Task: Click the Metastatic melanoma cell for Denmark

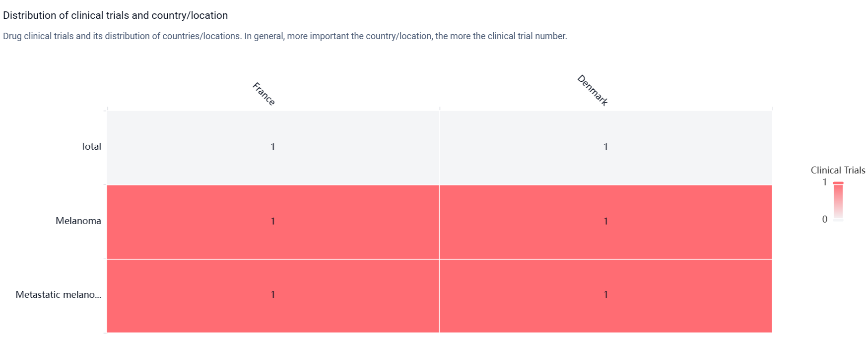Action: click(605, 295)
